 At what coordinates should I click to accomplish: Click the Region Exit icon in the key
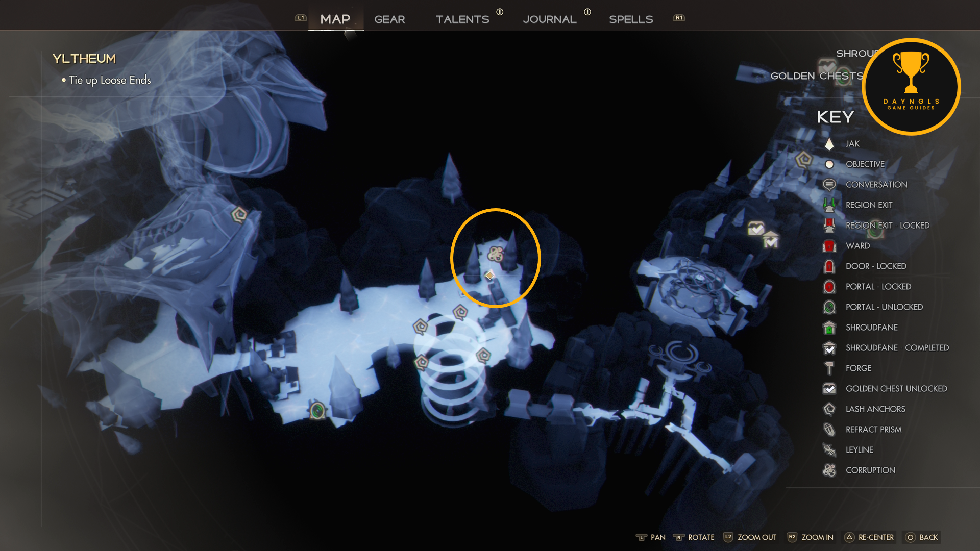click(x=829, y=205)
